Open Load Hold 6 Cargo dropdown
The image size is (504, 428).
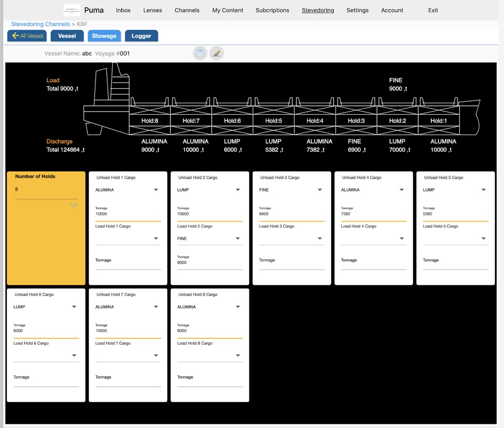click(x=46, y=355)
